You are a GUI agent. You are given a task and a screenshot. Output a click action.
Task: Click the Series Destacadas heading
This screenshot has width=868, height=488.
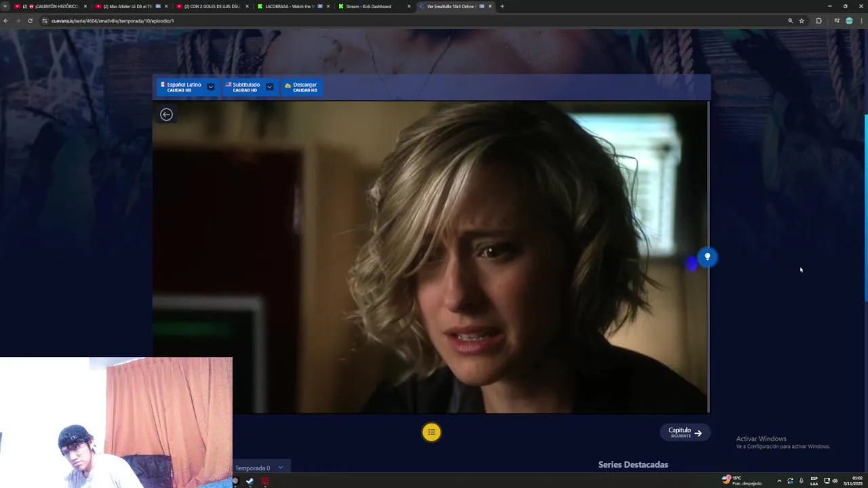[633, 464]
